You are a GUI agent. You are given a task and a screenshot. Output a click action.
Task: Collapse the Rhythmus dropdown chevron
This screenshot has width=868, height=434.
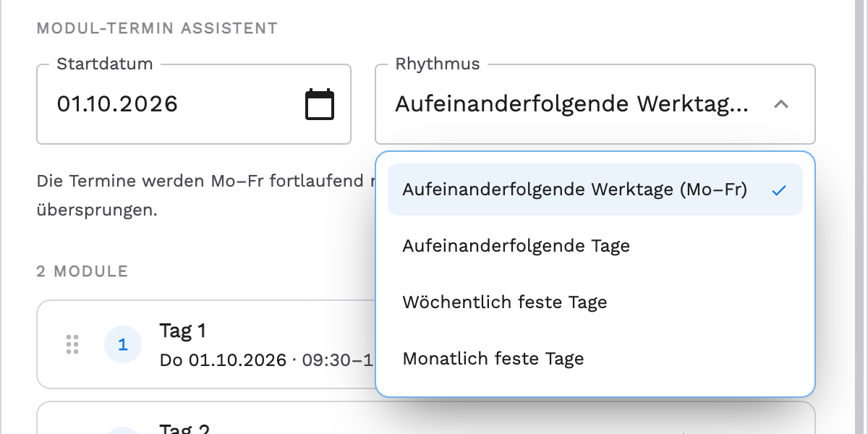click(x=780, y=104)
